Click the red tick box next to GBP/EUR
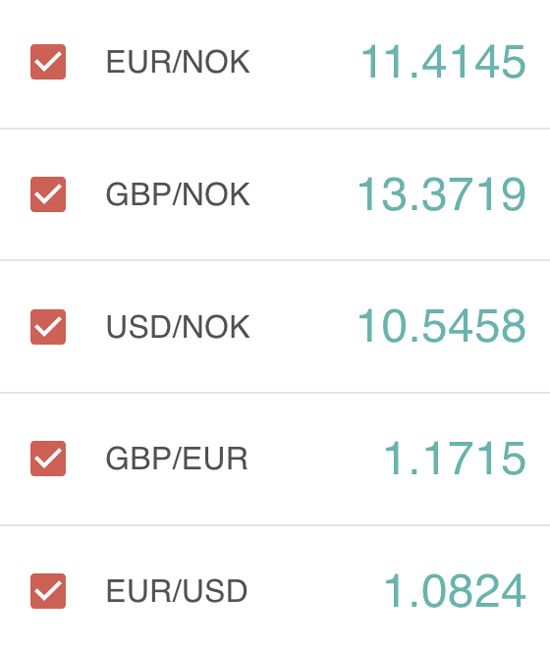This screenshot has width=550, height=650. point(48,458)
